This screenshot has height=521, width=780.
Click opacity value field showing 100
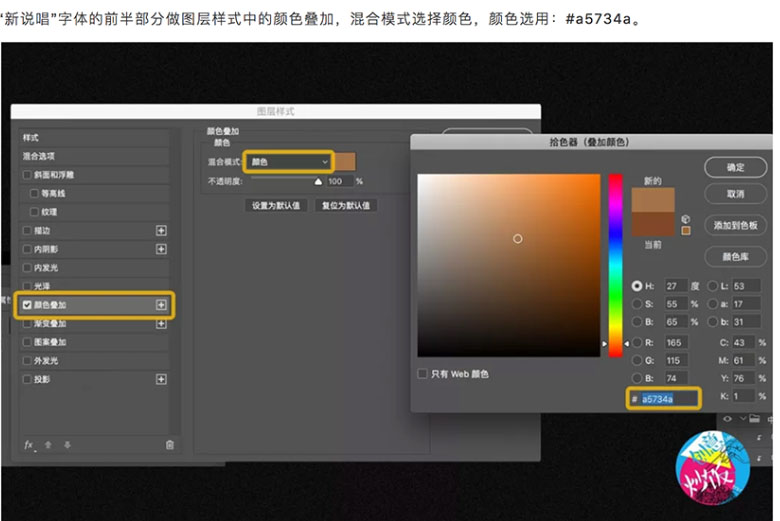click(x=339, y=181)
